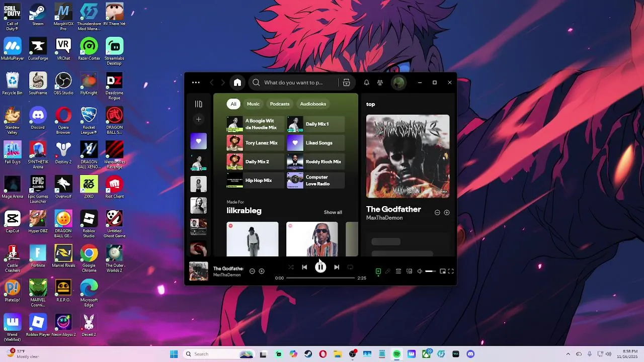The width and height of the screenshot is (644, 362).
Task: Expand Your Library sidebar
Action: coord(198,104)
